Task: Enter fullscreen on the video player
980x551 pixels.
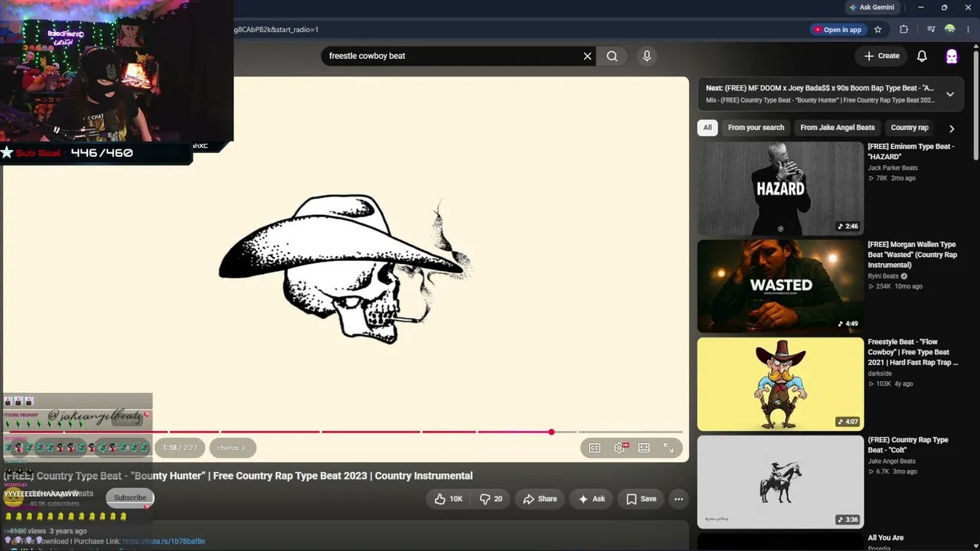Action: click(x=668, y=448)
